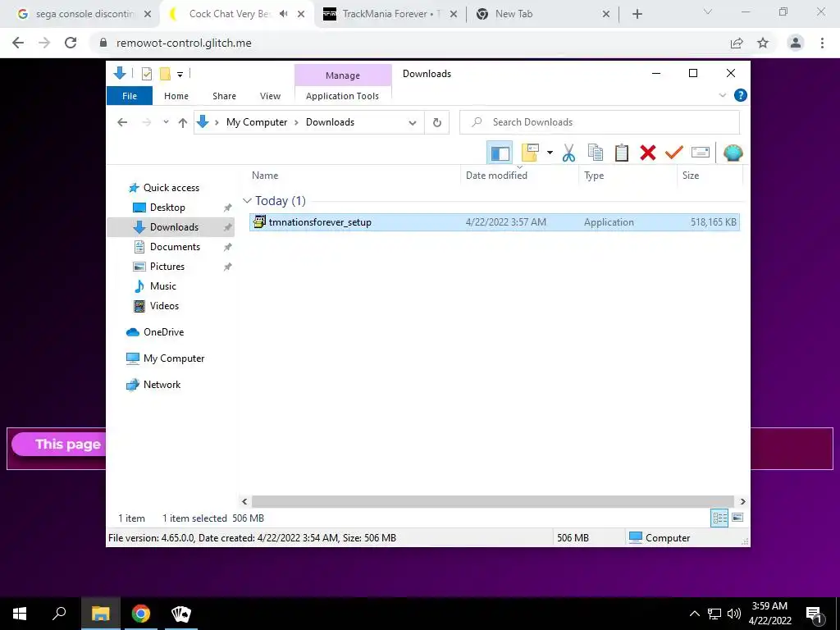Open recent locations dropdown arrow
This screenshot has width=840, height=630.
pos(166,122)
